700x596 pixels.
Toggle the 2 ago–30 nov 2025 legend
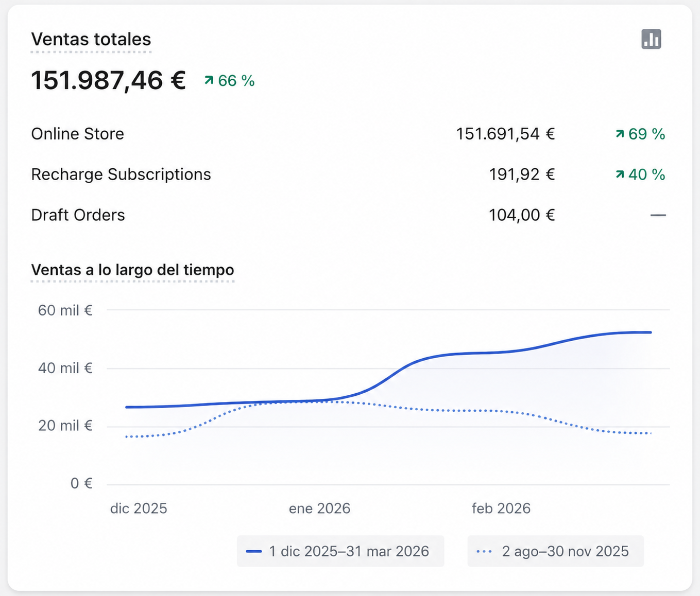[x=555, y=551]
